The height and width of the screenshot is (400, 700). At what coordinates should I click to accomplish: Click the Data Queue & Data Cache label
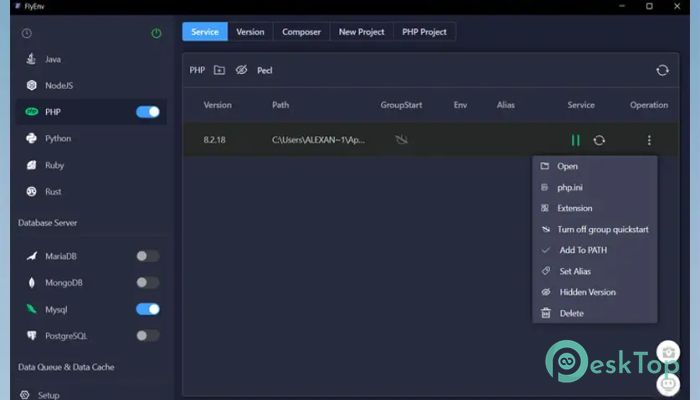click(66, 367)
